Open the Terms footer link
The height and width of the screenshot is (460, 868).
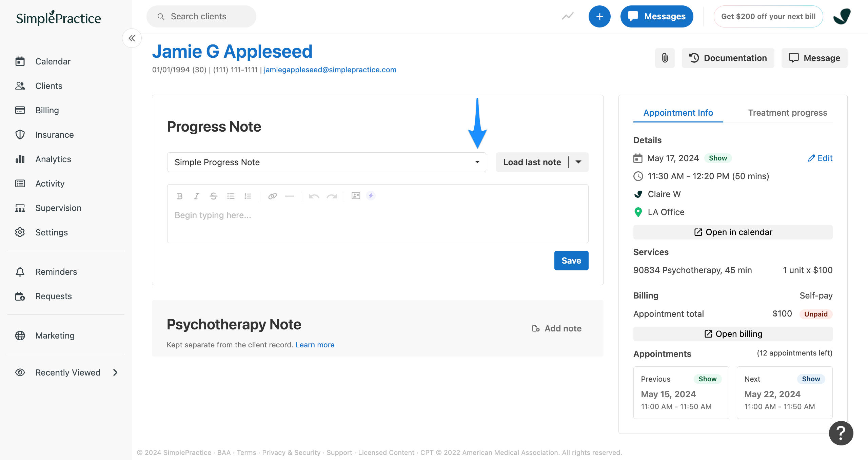246,453
